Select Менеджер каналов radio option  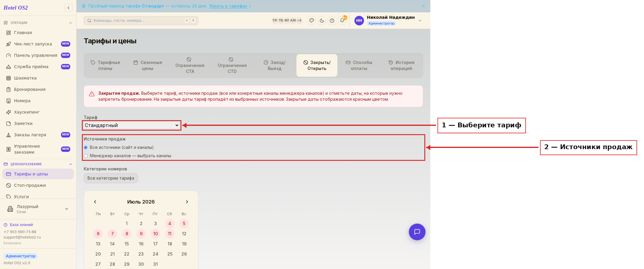point(86,156)
